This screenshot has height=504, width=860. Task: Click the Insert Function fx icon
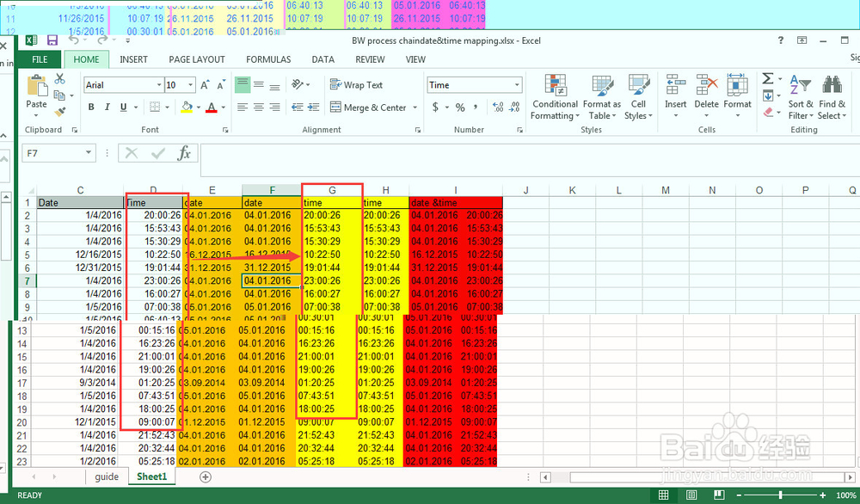184,153
